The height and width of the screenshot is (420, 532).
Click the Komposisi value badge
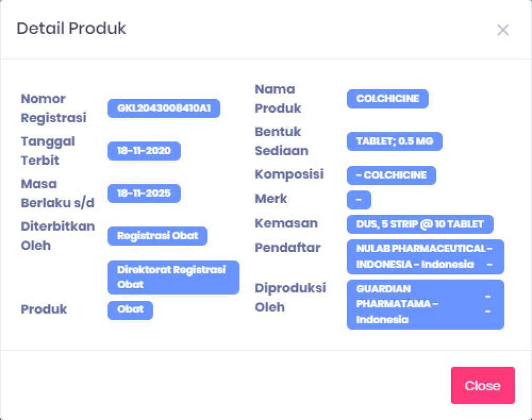coord(391,175)
